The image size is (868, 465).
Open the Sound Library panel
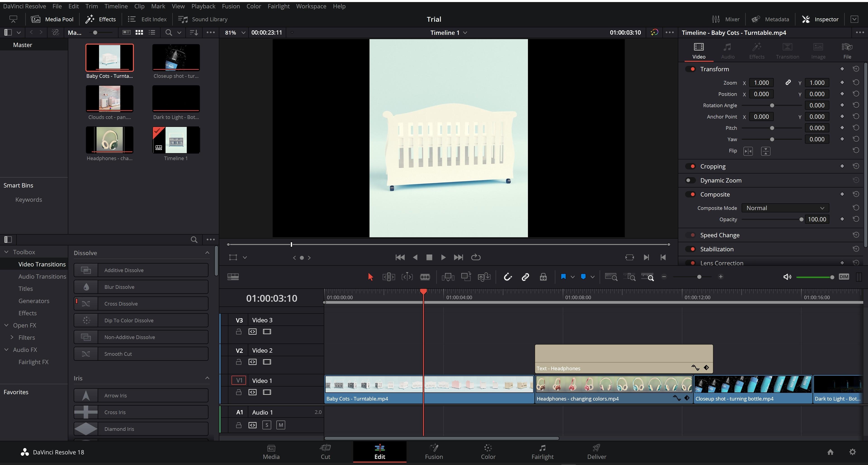[x=203, y=19]
